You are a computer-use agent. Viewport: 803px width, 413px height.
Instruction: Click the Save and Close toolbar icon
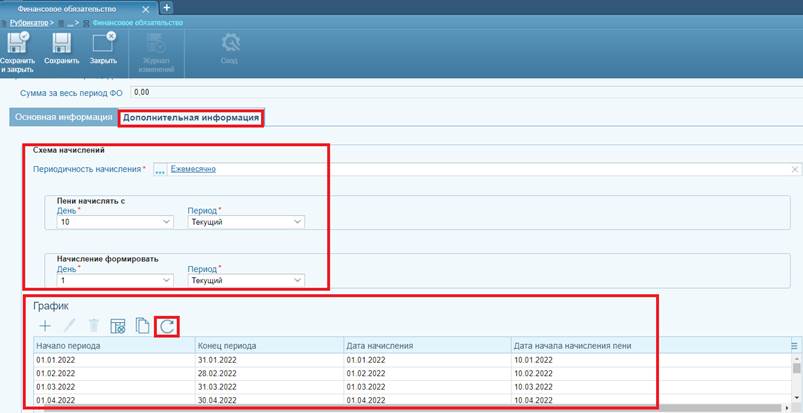click(18, 43)
